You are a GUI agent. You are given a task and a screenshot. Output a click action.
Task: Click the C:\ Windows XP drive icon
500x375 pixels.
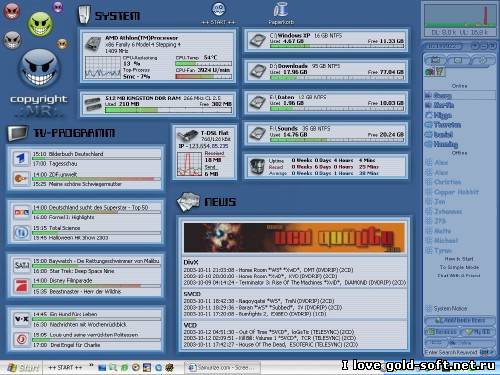tap(258, 41)
